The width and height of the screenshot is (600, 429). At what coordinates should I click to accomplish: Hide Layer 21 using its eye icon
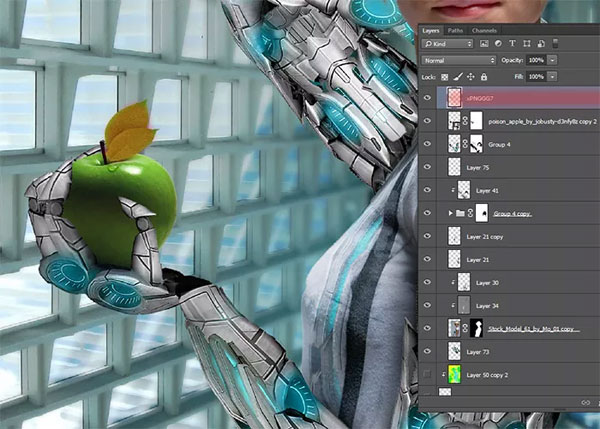point(427,259)
